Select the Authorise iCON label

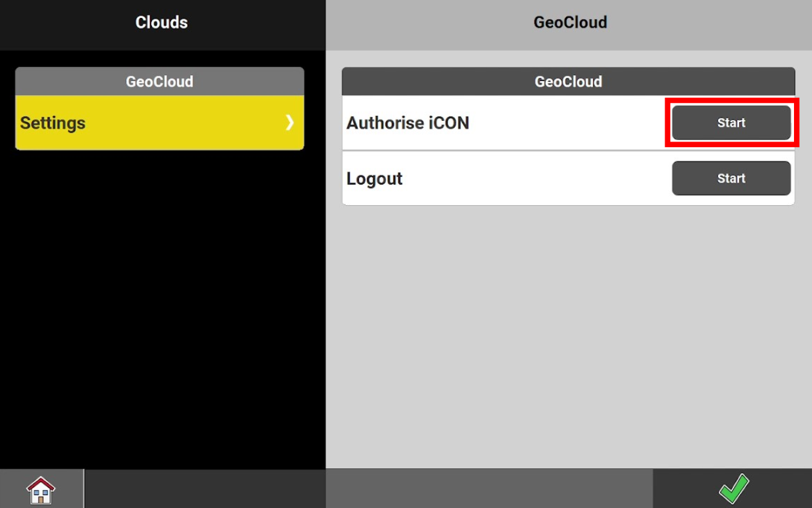coord(408,123)
